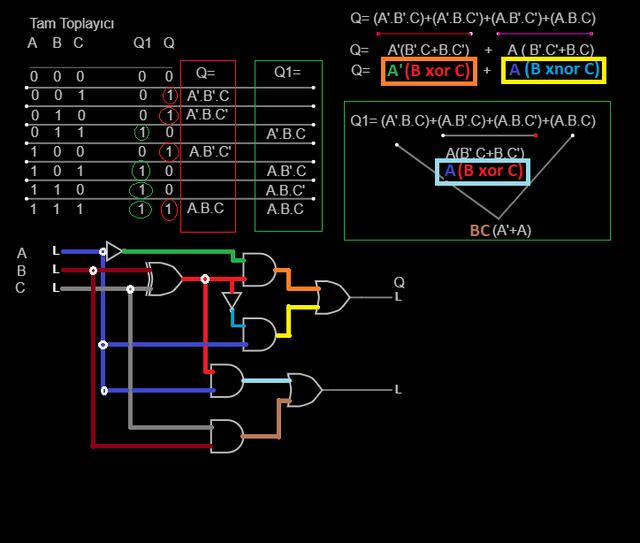This screenshot has width=640, height=543.
Task: Click the A.B'.C term in the Q1= column
Action: tap(287, 171)
